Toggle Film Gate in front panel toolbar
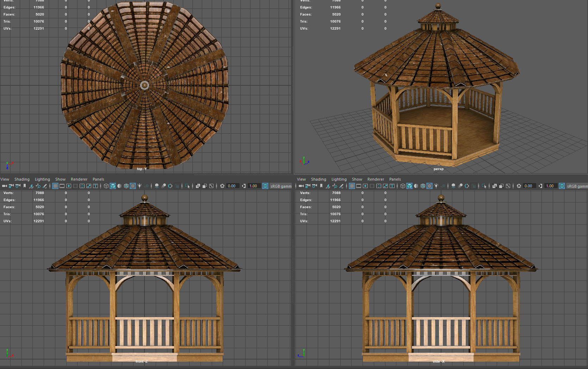The image size is (588, 369). pyautogui.click(x=62, y=186)
